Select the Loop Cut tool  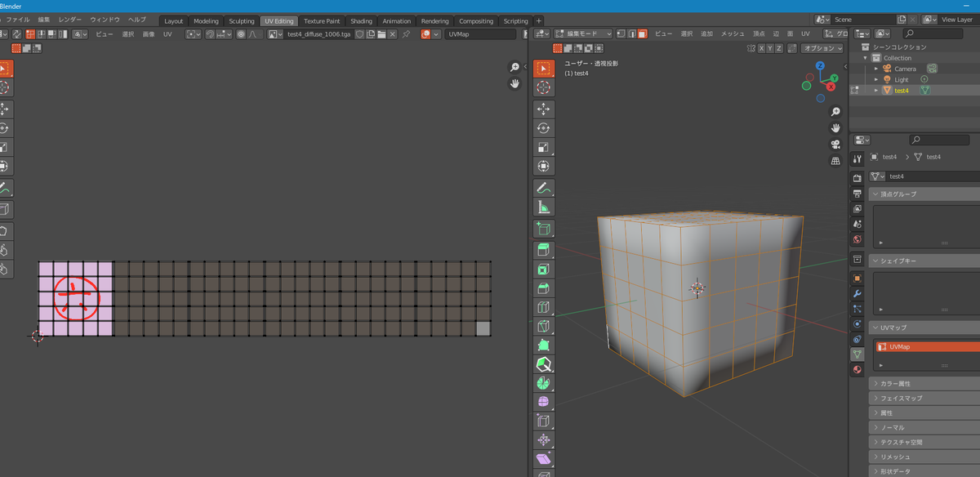click(x=544, y=307)
